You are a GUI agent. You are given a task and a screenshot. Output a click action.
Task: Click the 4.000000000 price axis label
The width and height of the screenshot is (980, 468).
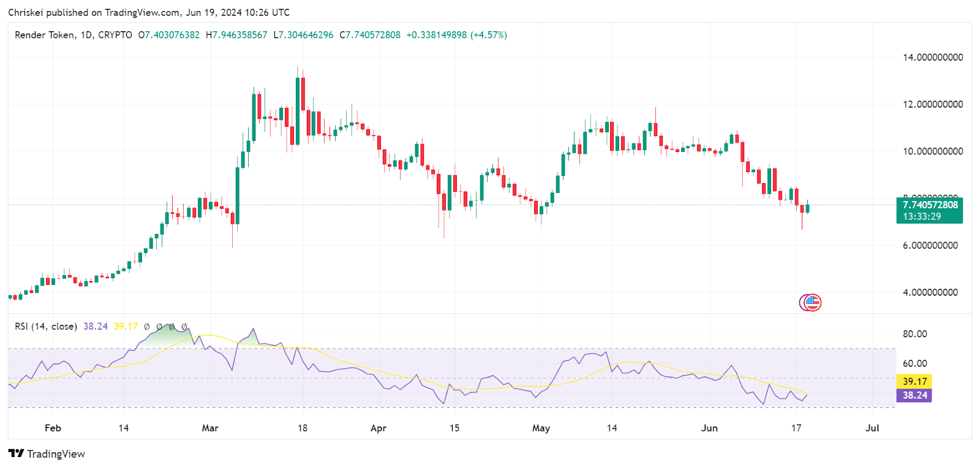[x=930, y=292]
